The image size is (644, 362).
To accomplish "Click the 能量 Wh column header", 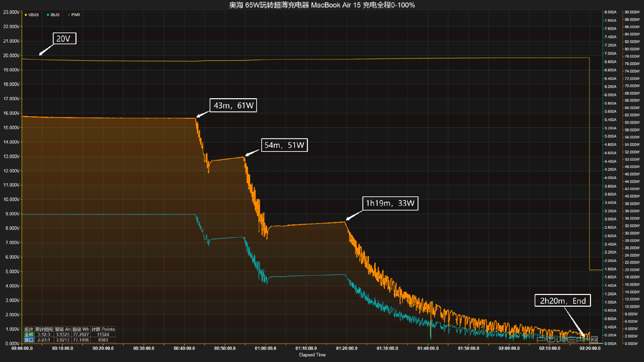I will tap(81, 329).
